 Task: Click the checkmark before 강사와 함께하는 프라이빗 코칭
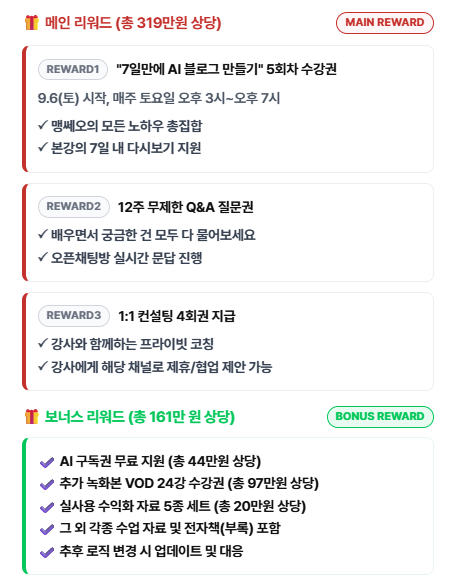tap(43, 343)
